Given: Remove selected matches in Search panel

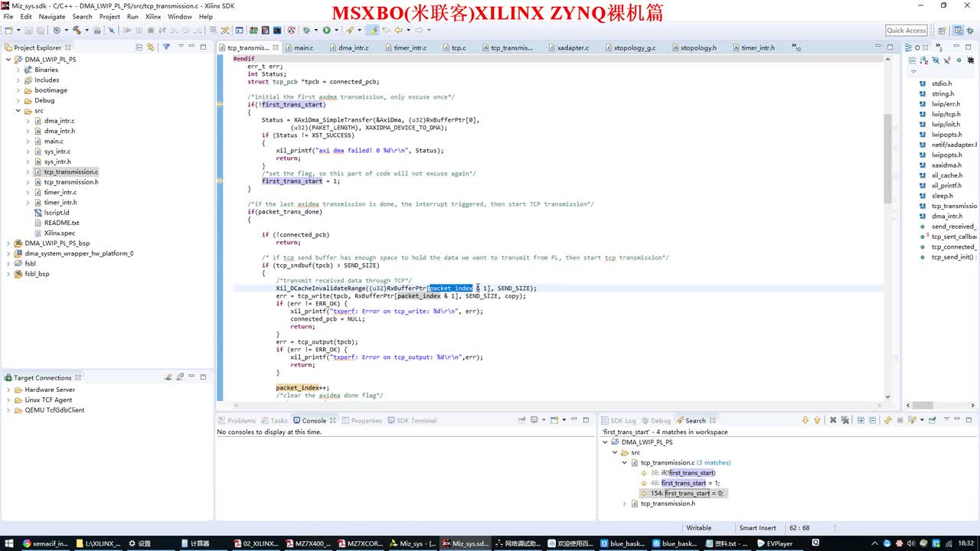Looking at the screenshot, I should click(833, 420).
